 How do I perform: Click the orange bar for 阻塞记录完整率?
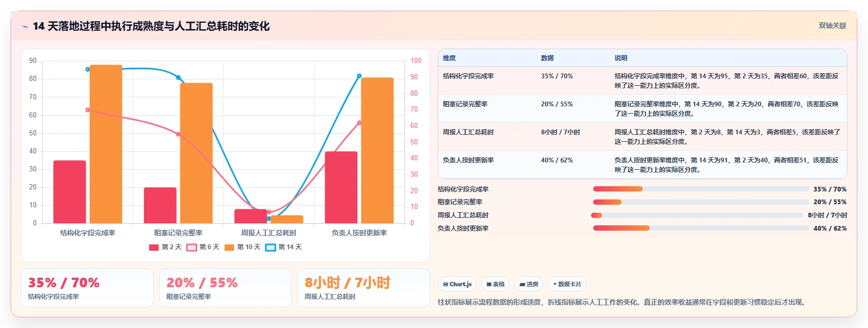[x=196, y=153]
